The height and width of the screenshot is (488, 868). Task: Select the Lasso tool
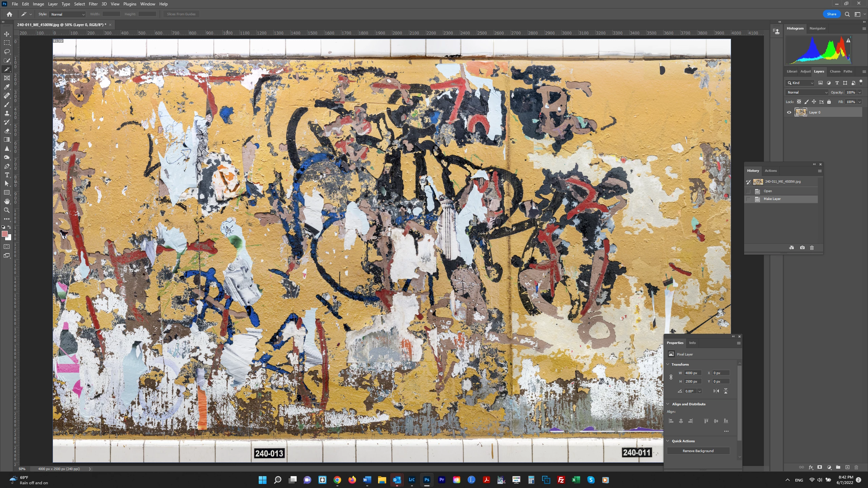pos(7,52)
